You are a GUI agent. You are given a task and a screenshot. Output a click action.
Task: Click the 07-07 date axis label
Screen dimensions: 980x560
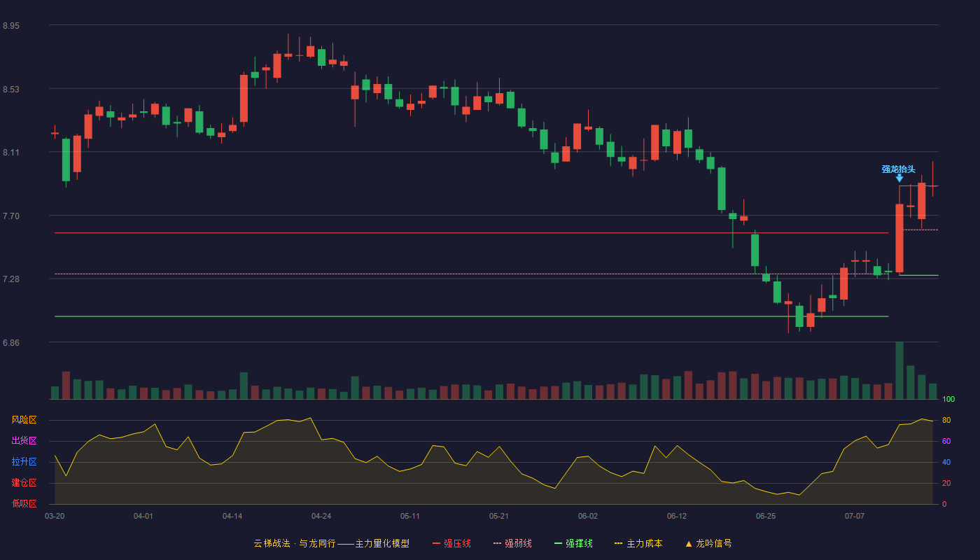click(855, 516)
